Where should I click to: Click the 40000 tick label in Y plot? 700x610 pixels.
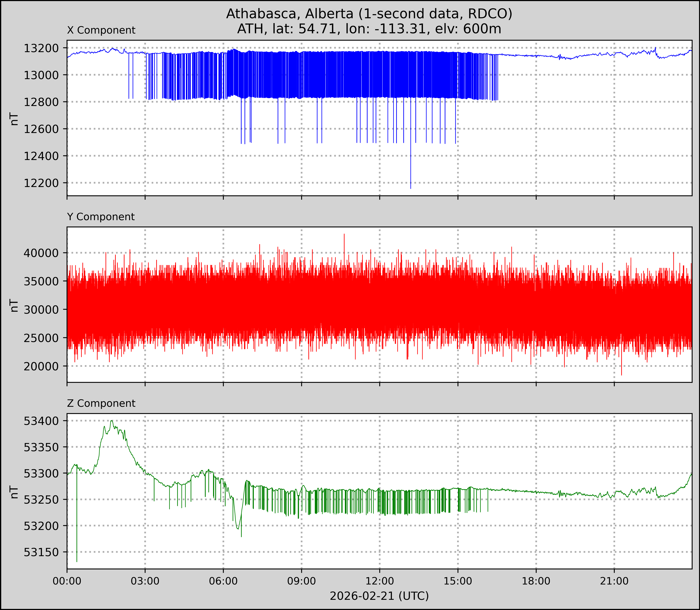click(x=41, y=253)
